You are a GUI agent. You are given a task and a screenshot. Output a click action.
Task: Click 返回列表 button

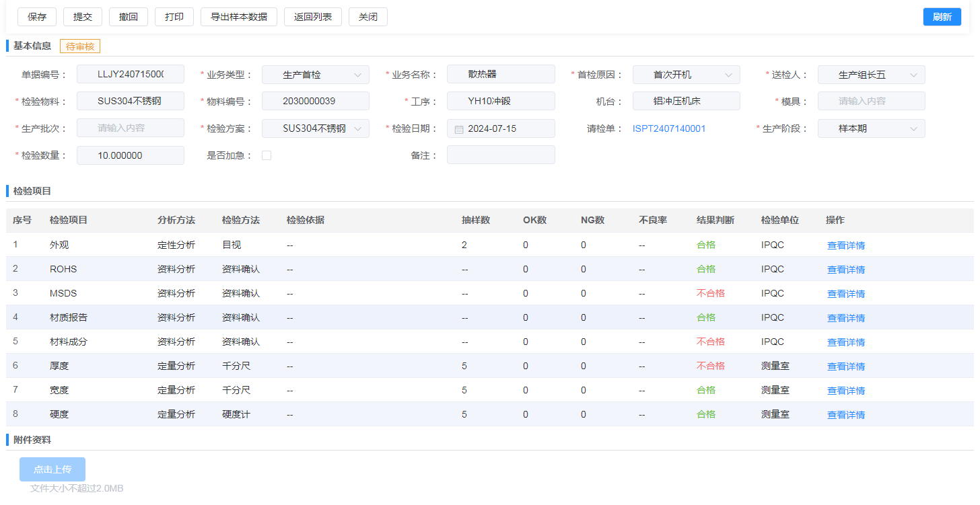pyautogui.click(x=313, y=17)
